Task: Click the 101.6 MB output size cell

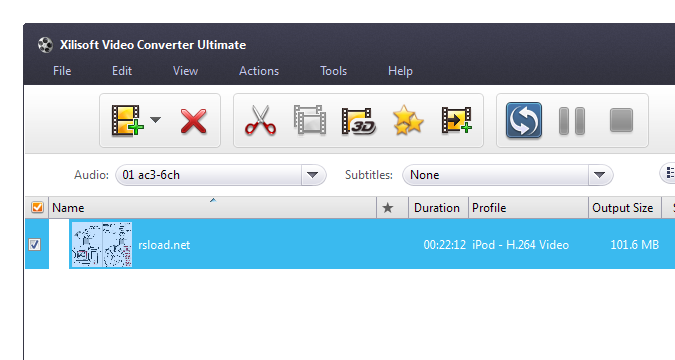Action: point(635,245)
